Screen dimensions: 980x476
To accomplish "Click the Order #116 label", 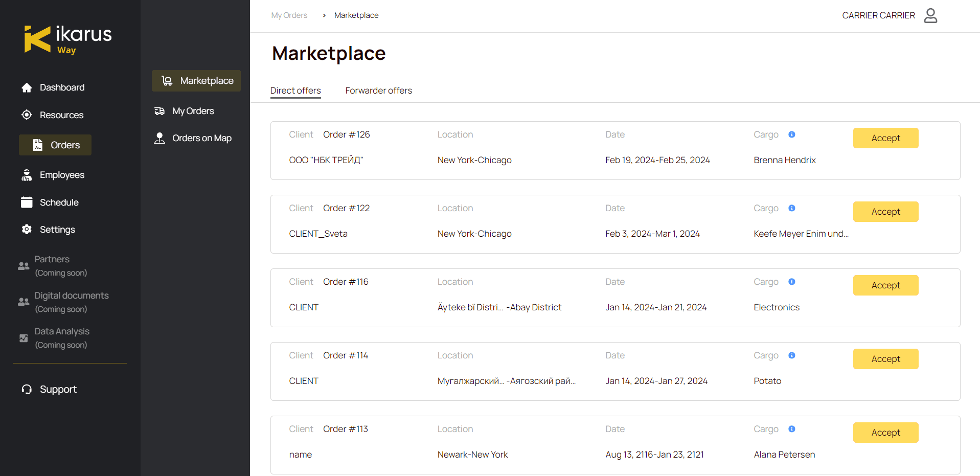I will 346,282.
